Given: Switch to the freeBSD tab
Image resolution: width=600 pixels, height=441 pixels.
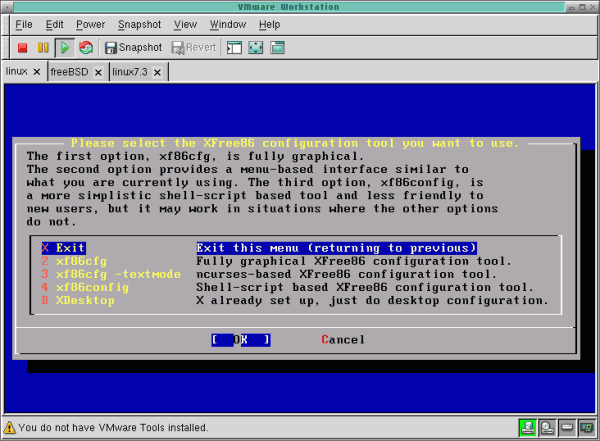Looking at the screenshot, I should 69,72.
